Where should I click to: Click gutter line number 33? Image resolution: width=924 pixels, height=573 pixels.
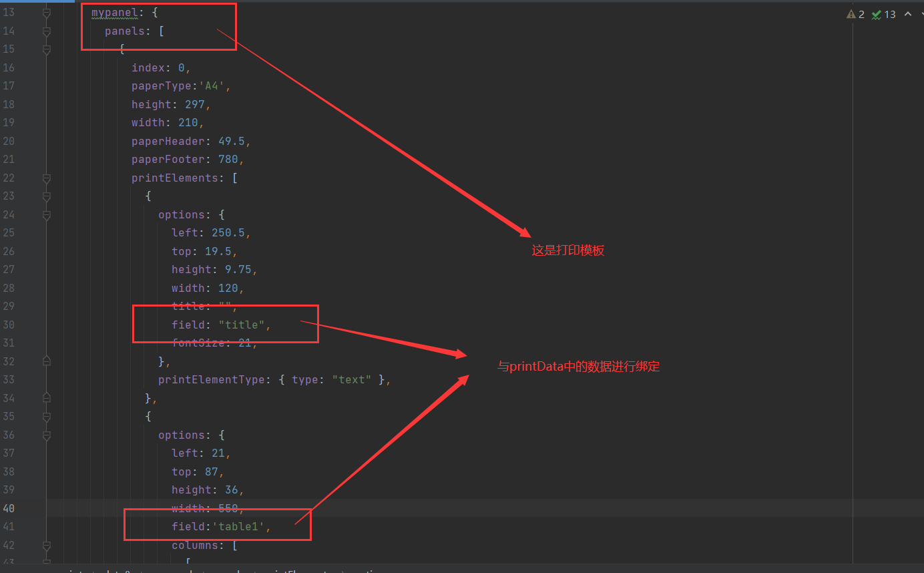pos(9,379)
